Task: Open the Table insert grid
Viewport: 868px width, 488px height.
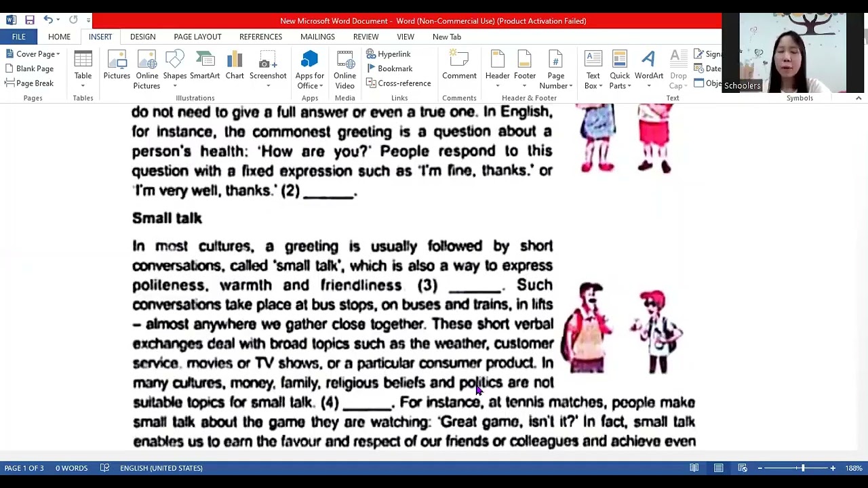Action: point(83,69)
